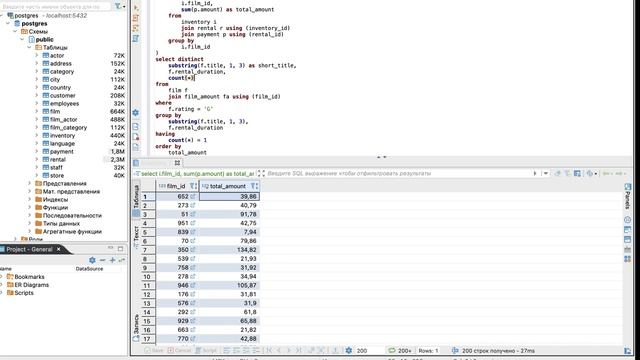This screenshot has width=640, height=360.
Task: Click the 200 строк получено status message
Action: click(498, 351)
